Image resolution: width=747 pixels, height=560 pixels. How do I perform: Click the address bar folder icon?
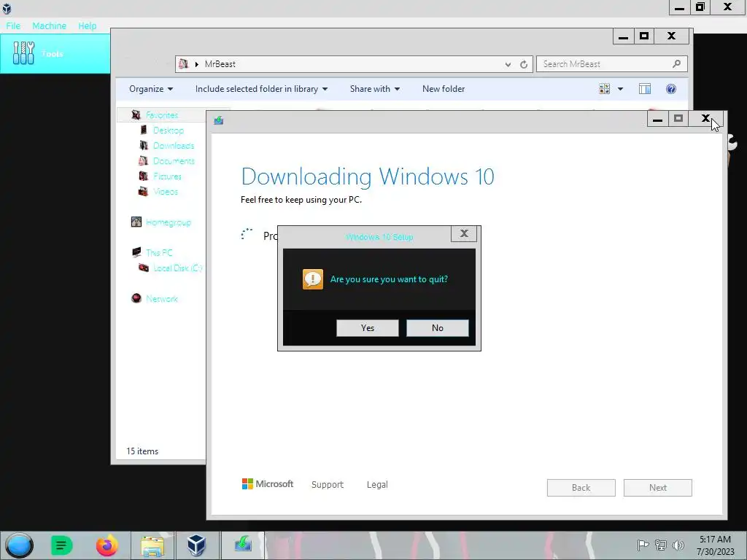[183, 64]
